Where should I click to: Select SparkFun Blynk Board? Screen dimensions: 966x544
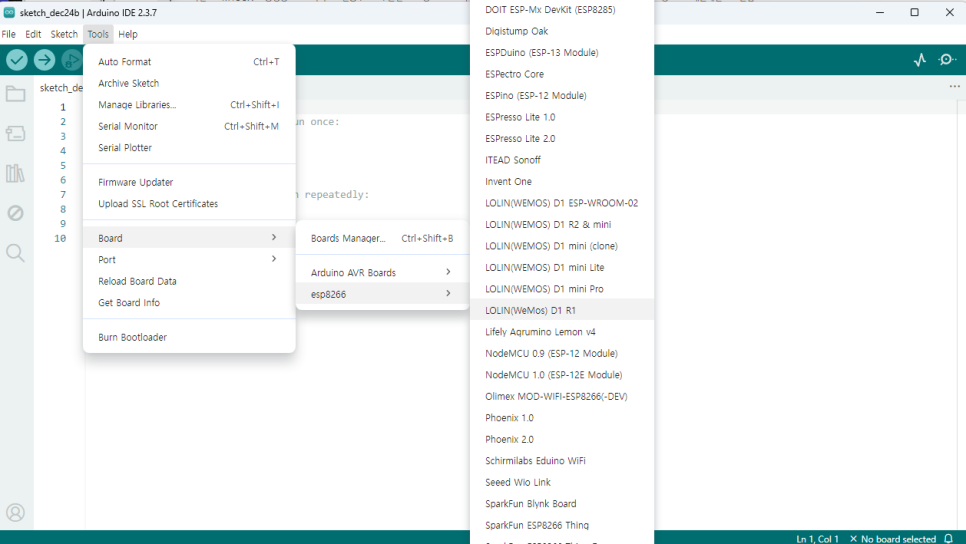pyautogui.click(x=562, y=504)
